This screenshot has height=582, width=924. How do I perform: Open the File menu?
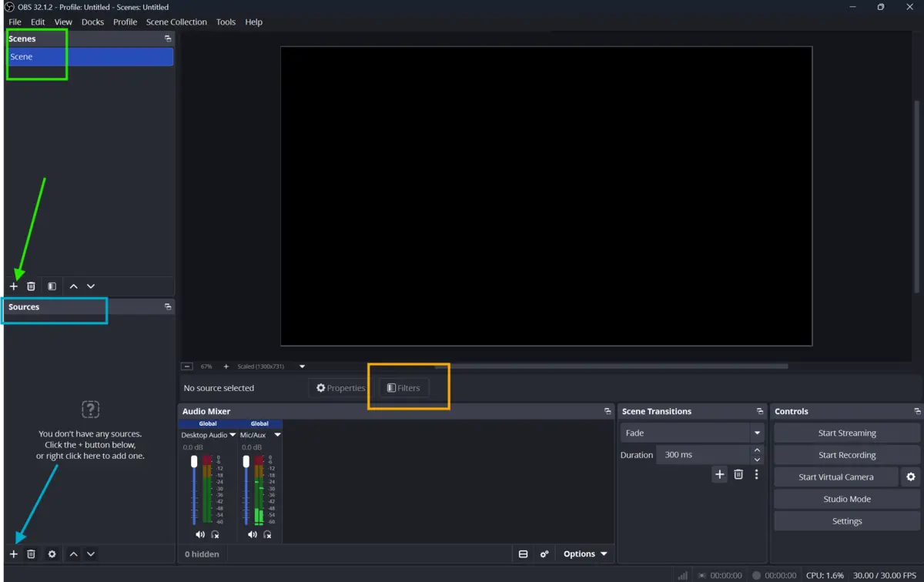click(x=15, y=22)
